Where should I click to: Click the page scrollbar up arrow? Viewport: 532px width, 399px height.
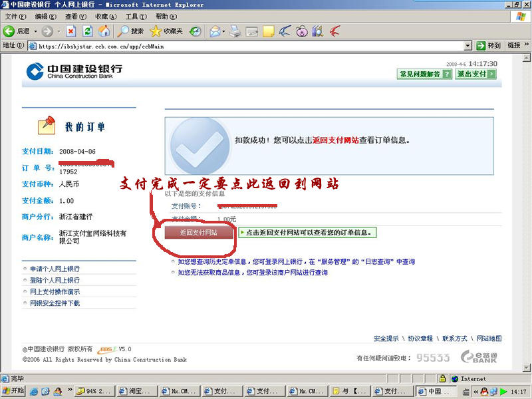click(526, 59)
